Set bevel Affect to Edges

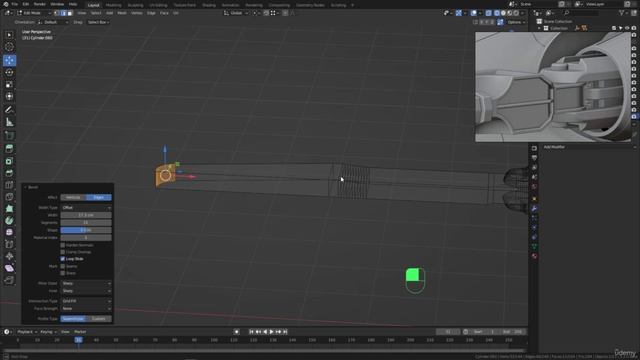point(99,198)
